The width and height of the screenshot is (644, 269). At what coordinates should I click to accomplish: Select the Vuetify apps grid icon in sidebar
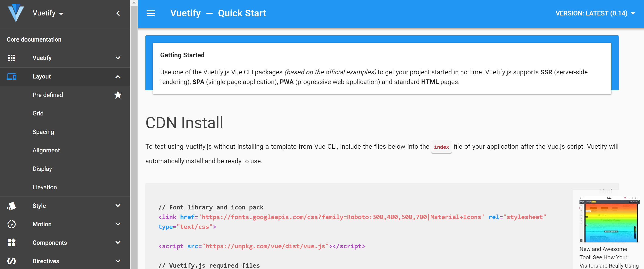coord(12,58)
